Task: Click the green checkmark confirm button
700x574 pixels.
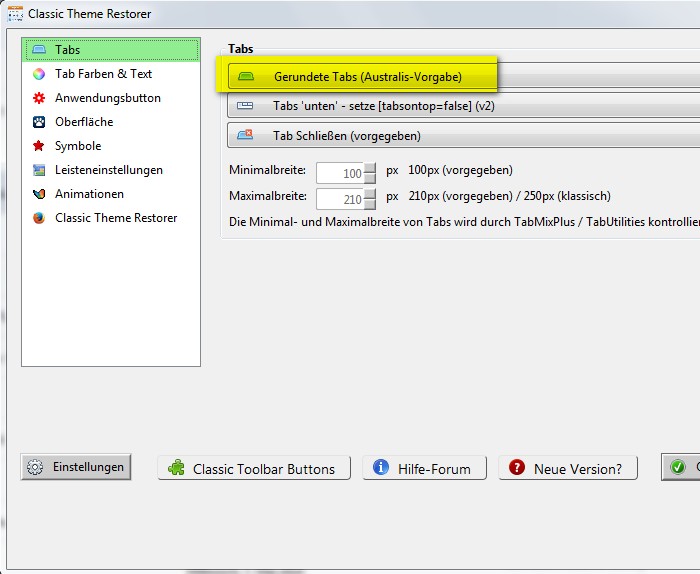Action: pyautogui.click(x=681, y=467)
